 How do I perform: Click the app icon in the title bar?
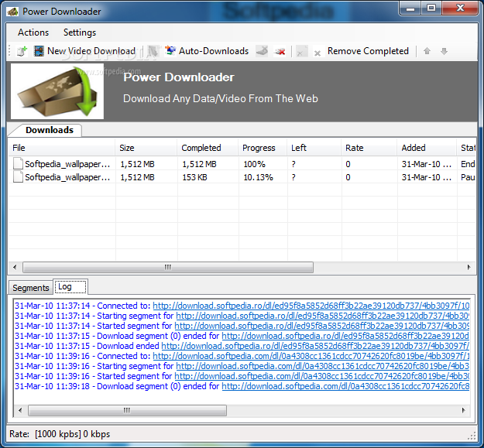(12, 12)
